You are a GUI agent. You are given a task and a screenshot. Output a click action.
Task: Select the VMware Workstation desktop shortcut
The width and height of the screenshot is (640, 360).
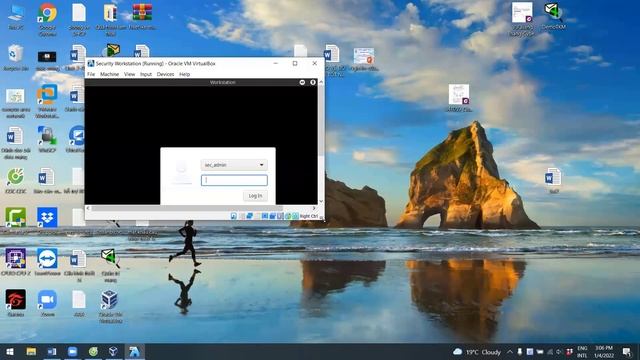(47, 101)
